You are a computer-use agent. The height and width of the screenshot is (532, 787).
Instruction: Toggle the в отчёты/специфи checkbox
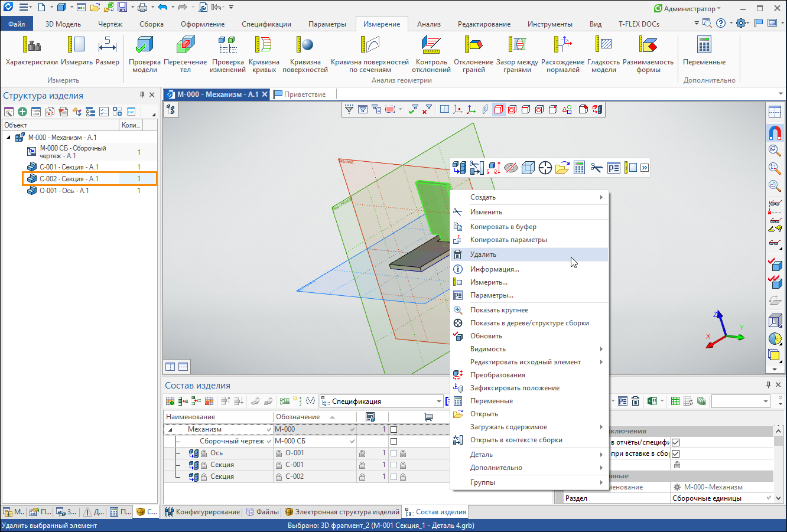pos(676,442)
